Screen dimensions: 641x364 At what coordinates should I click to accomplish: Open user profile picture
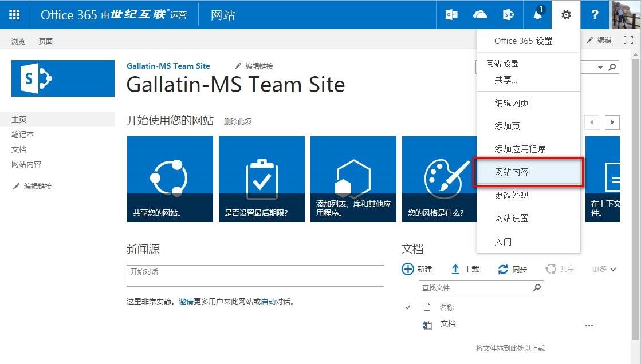coord(626,15)
